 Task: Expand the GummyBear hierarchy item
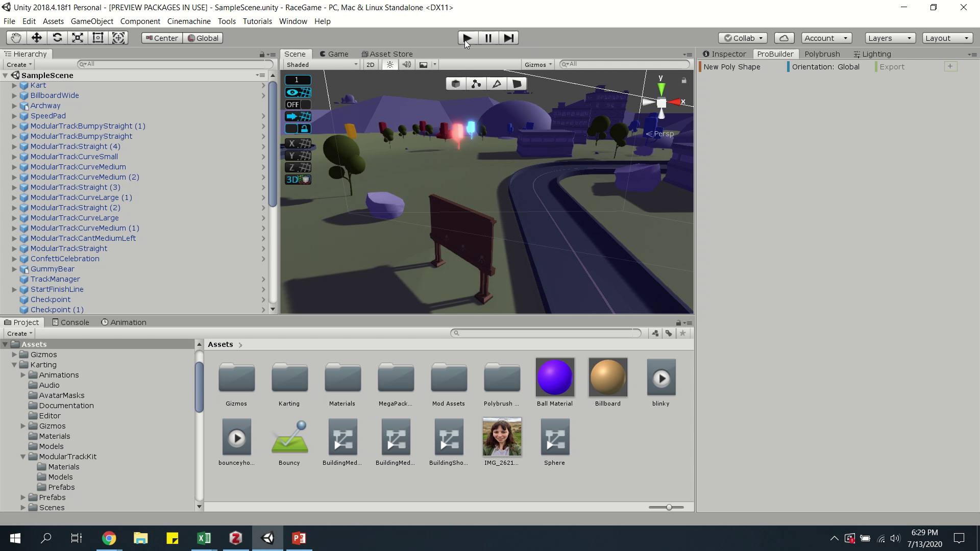(14, 269)
